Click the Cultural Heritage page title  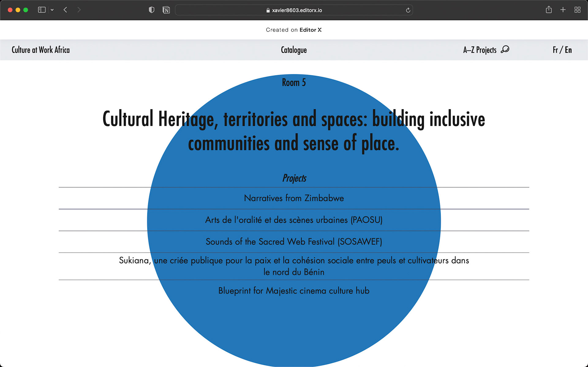(x=294, y=131)
